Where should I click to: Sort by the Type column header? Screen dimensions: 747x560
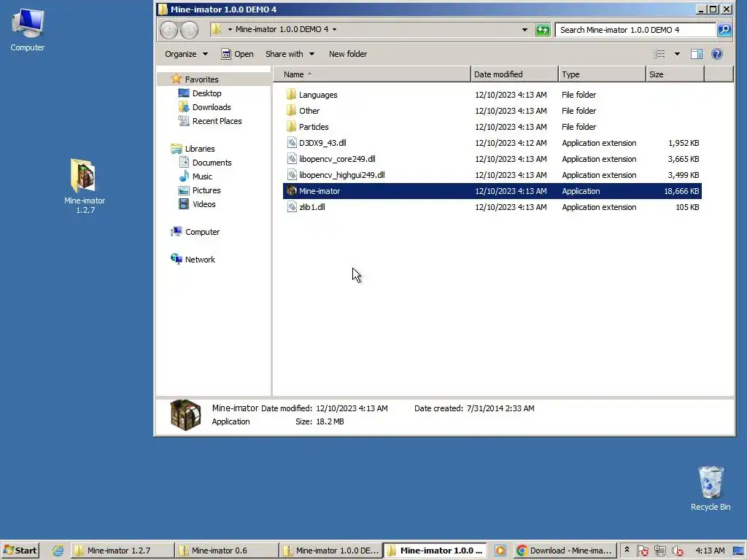point(602,74)
